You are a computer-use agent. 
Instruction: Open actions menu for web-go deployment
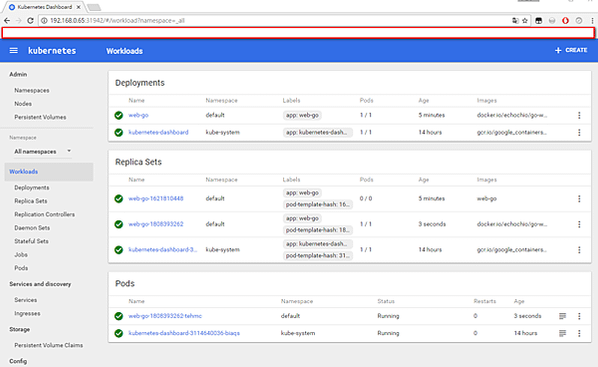[579, 115]
